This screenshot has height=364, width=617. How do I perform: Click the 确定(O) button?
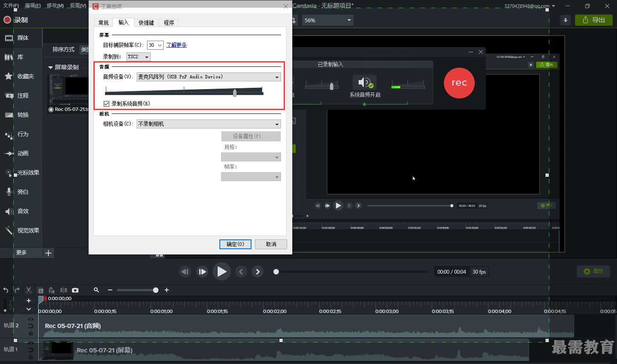click(x=235, y=244)
